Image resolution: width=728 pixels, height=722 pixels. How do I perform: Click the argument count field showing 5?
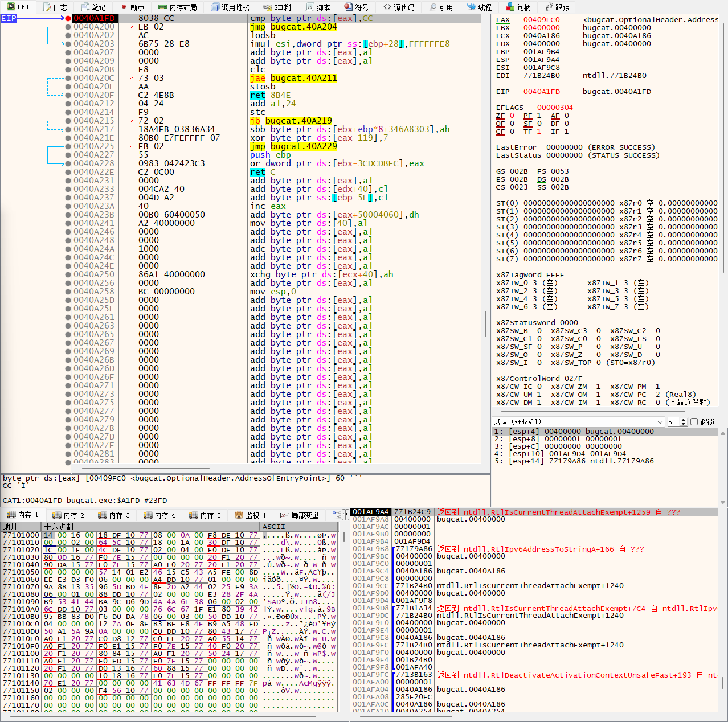[x=673, y=422]
